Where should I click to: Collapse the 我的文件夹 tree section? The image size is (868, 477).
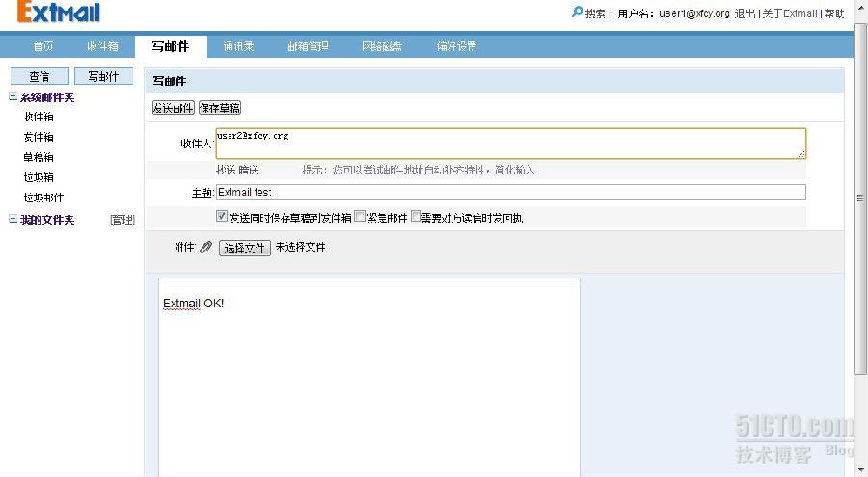[x=13, y=219]
